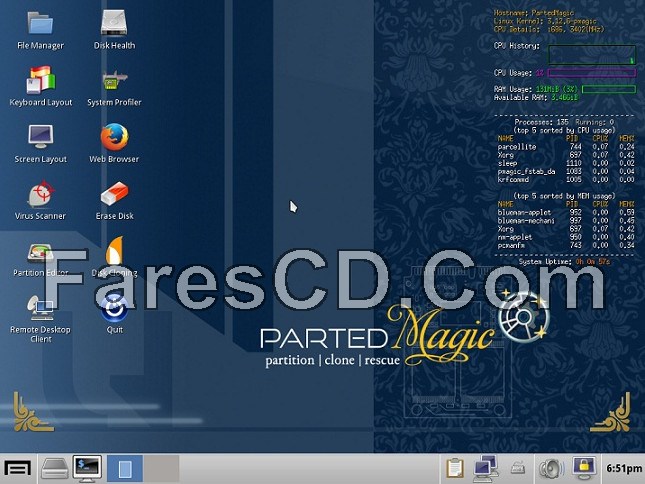645x484 pixels.
Task: Click the RAM Usage bar
Action: point(609,89)
